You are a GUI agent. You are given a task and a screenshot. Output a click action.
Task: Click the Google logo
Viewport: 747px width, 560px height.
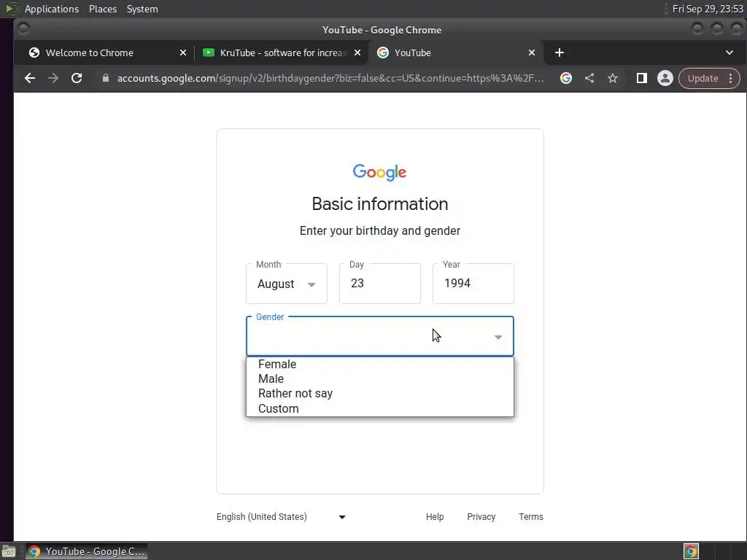[379, 172]
